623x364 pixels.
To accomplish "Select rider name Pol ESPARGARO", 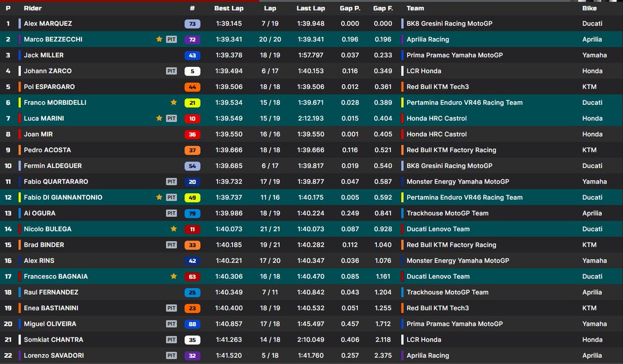I will [49, 87].
